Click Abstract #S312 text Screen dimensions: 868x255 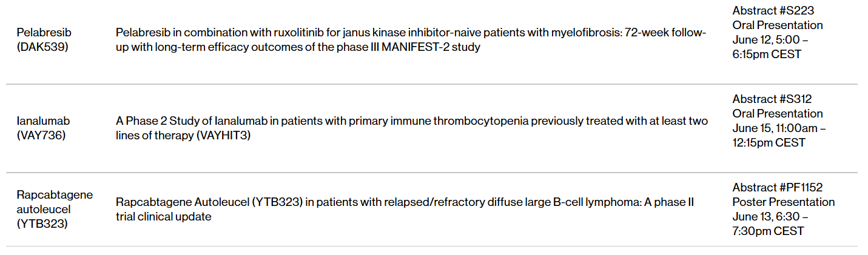click(x=772, y=99)
